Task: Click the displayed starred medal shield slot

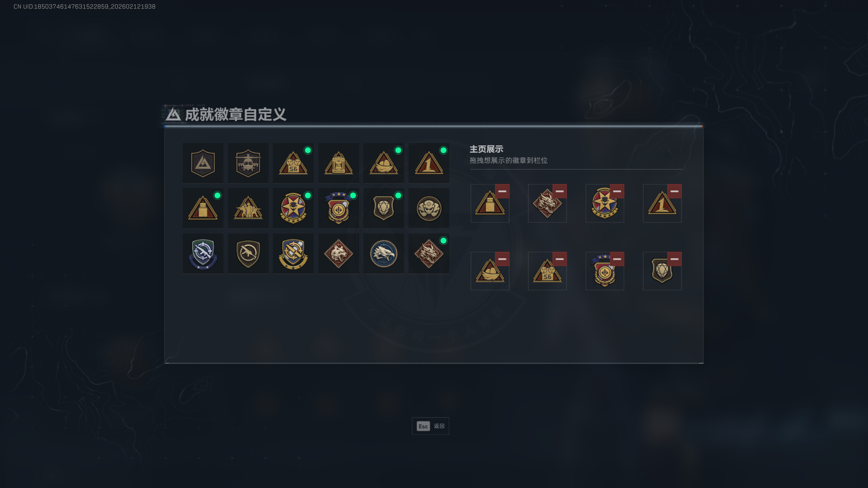Action: (x=605, y=271)
